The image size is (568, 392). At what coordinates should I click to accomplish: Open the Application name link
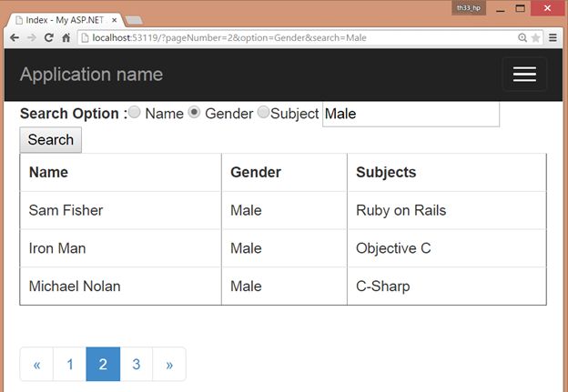91,75
